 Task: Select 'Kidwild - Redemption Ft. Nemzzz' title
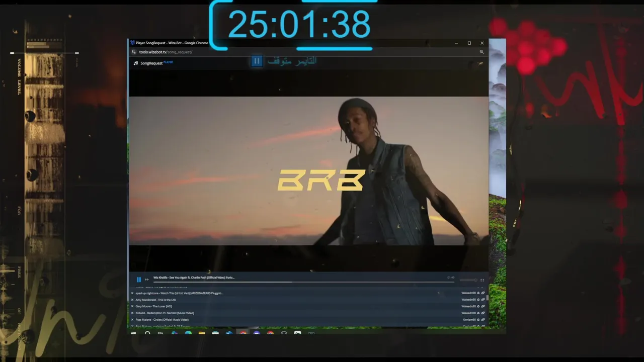[x=165, y=313]
